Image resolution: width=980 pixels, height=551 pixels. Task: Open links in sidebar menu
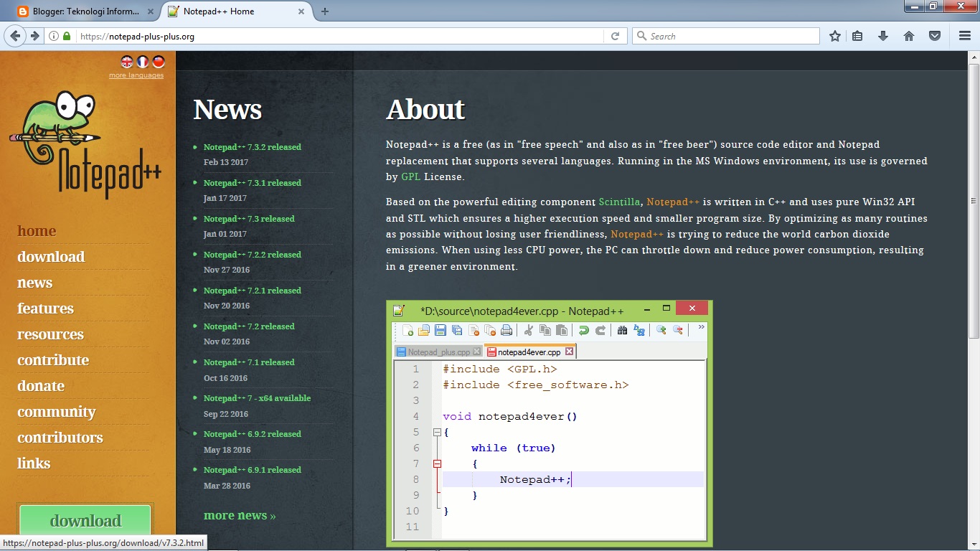tap(34, 463)
